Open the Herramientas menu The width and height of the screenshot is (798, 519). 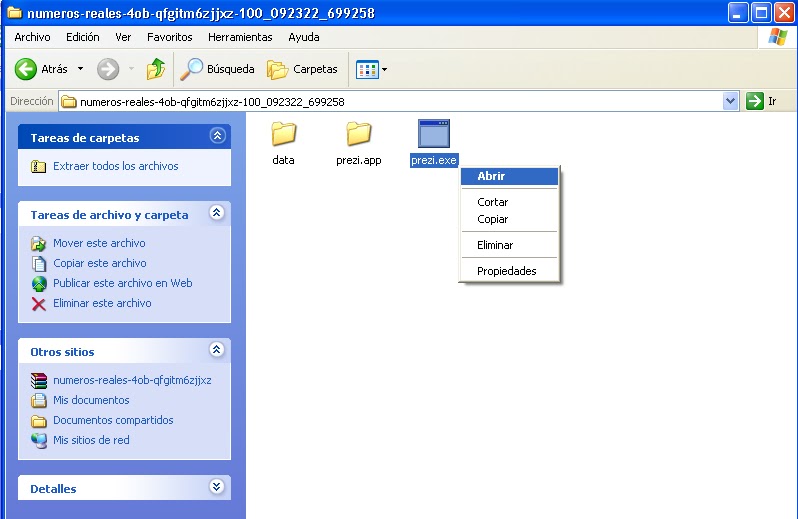240,37
